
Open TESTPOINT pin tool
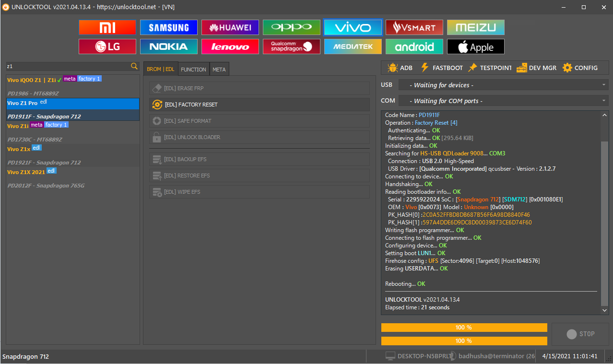[490, 68]
